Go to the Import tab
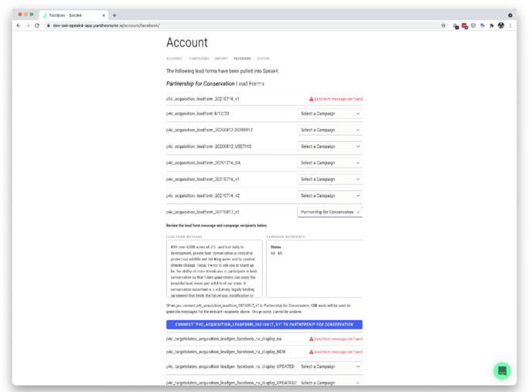 (x=221, y=59)
